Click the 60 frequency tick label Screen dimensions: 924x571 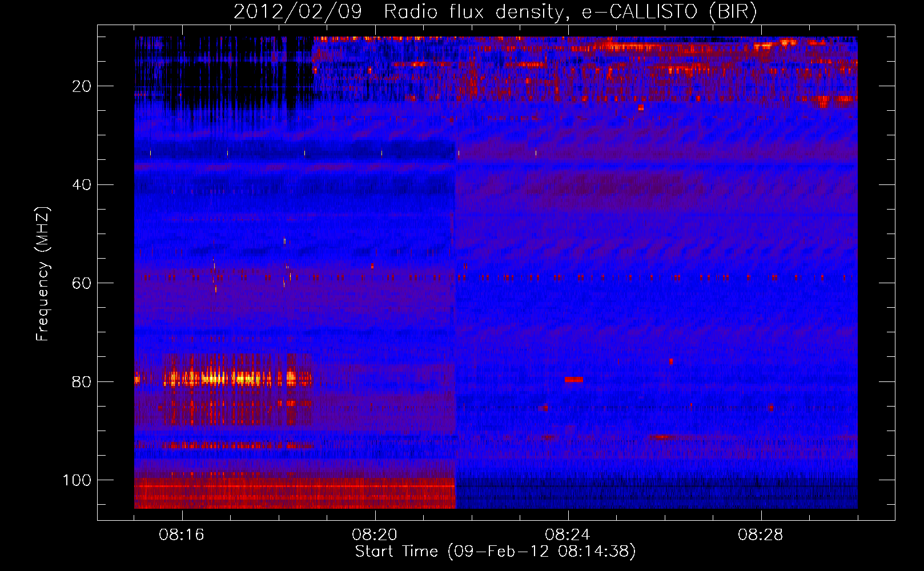(x=82, y=283)
